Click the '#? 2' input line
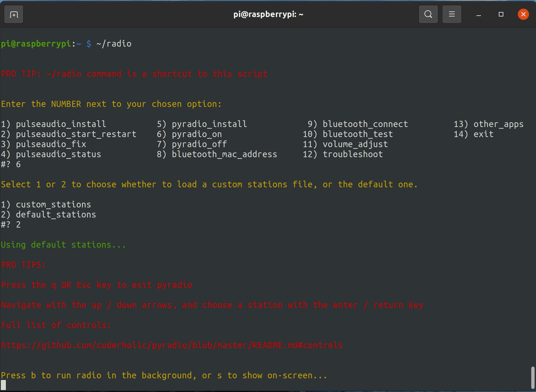 [11, 224]
